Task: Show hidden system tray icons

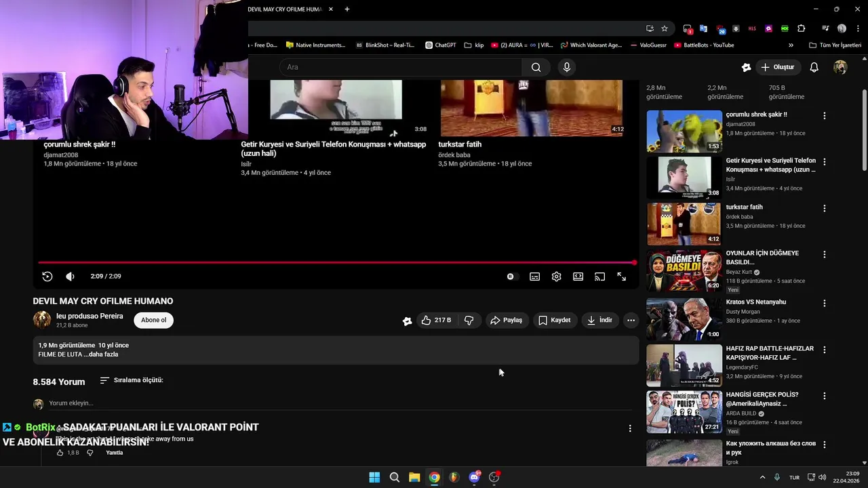Action: tap(762, 477)
